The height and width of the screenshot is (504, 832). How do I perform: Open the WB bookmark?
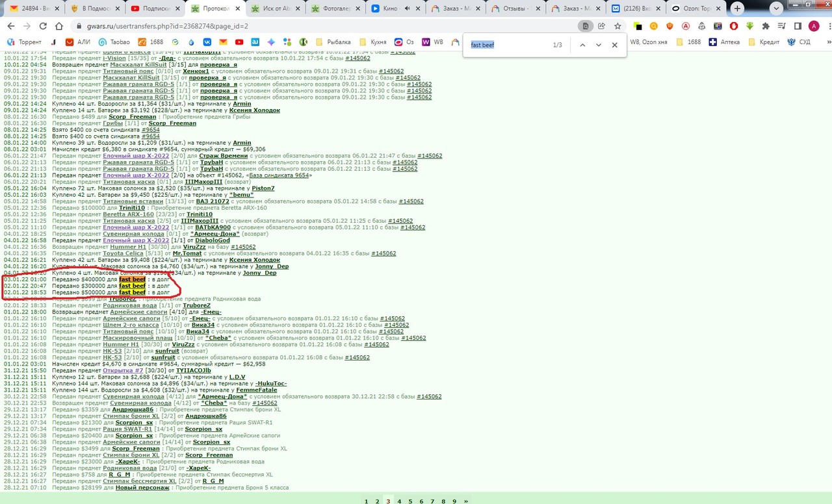(x=433, y=42)
